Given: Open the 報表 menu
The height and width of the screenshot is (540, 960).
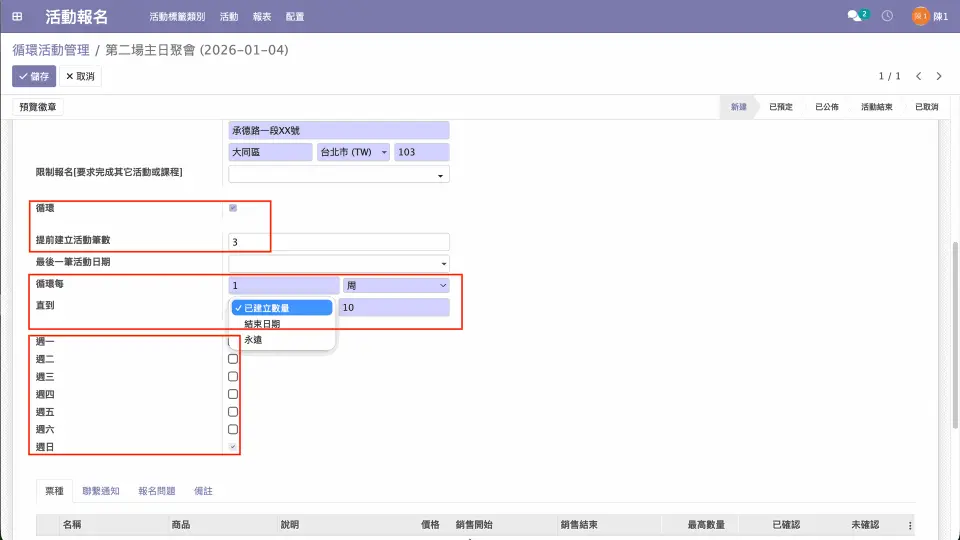Looking at the screenshot, I should click(262, 17).
